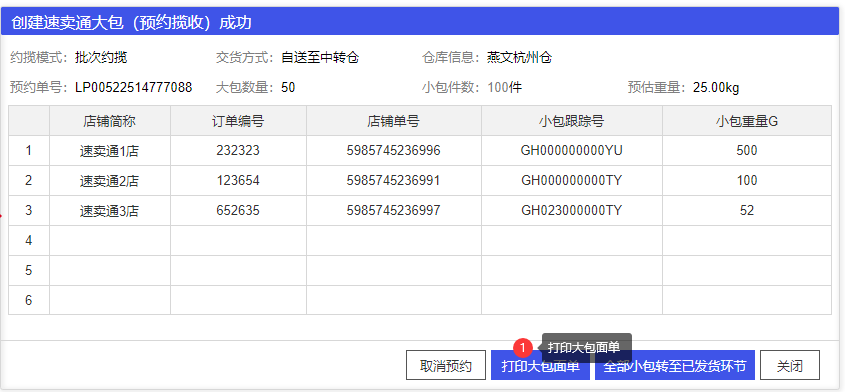Select shop cell 速卖通1店

click(x=110, y=151)
